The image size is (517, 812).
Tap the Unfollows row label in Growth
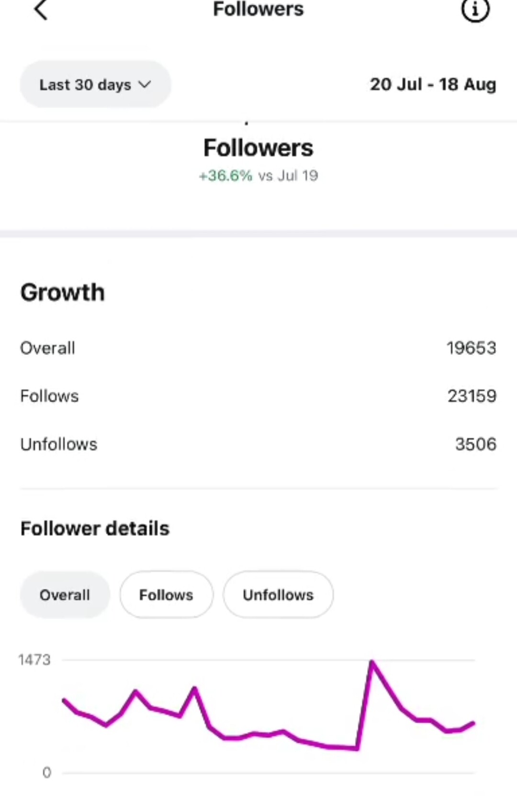tap(59, 444)
